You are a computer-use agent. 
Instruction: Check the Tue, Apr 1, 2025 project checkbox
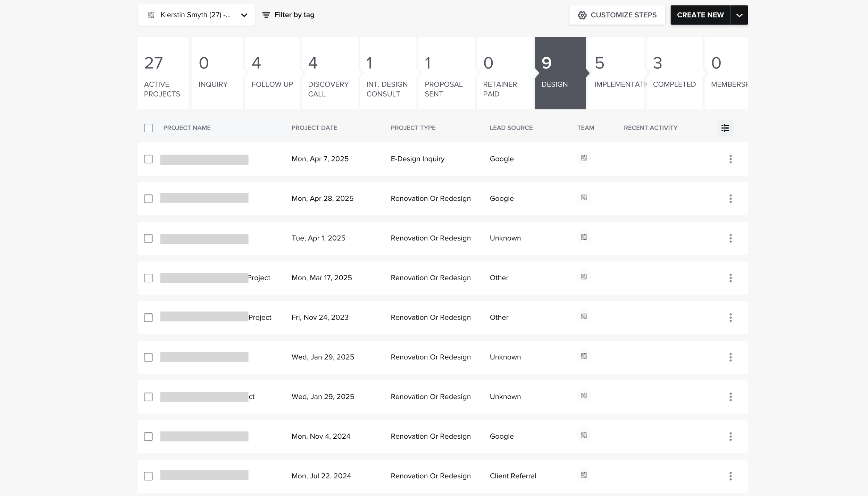148,238
